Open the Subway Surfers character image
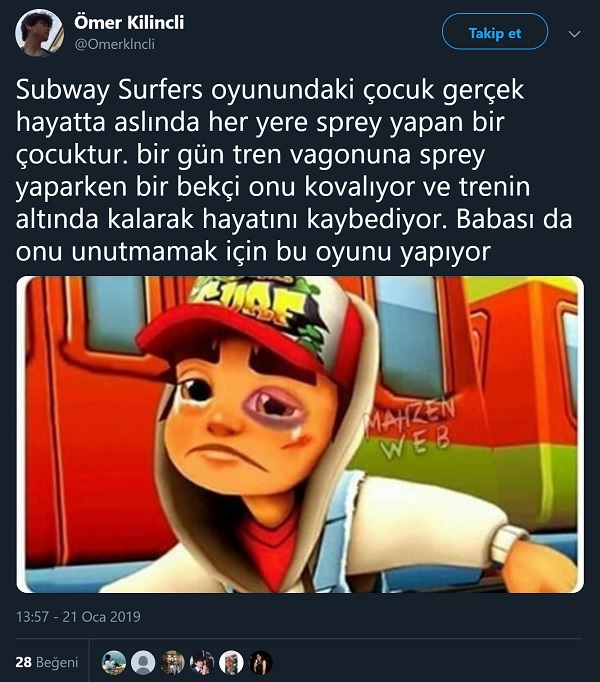 (x=300, y=434)
